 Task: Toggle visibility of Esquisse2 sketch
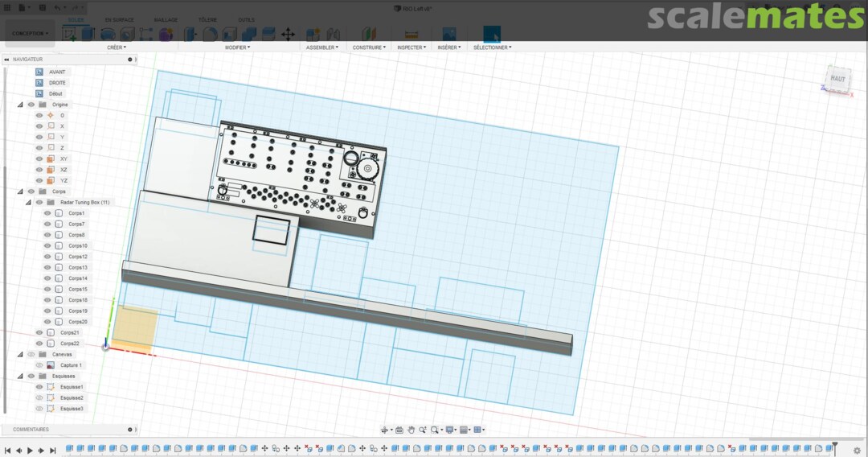tap(39, 397)
